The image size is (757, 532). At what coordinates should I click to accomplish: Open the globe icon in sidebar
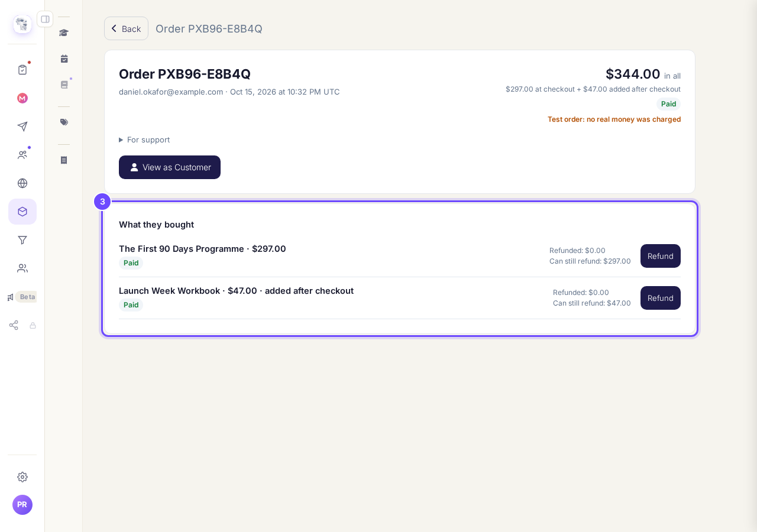(22, 183)
